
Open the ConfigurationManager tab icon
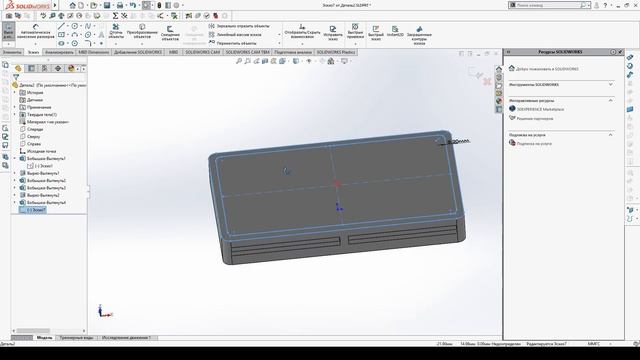coord(45,68)
